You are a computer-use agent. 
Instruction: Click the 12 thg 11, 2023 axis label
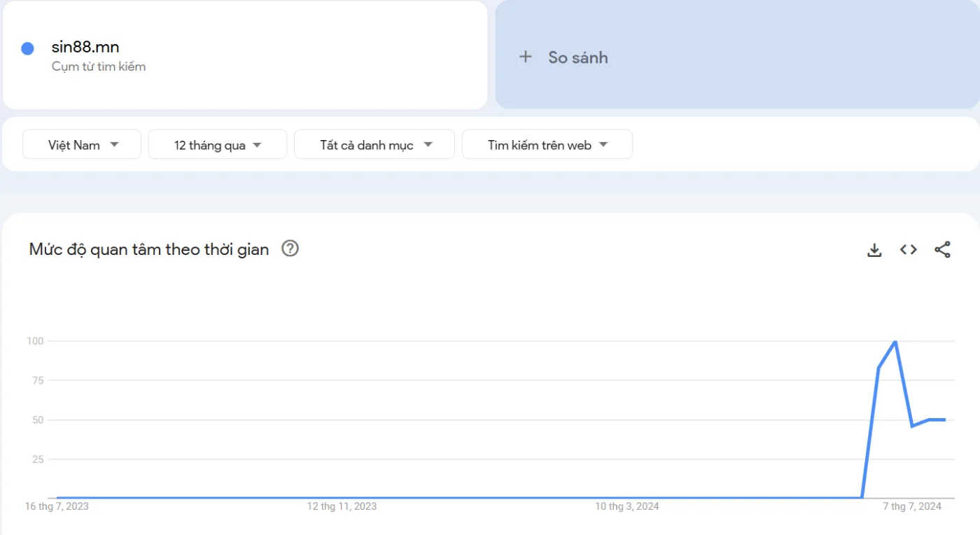pyautogui.click(x=342, y=506)
